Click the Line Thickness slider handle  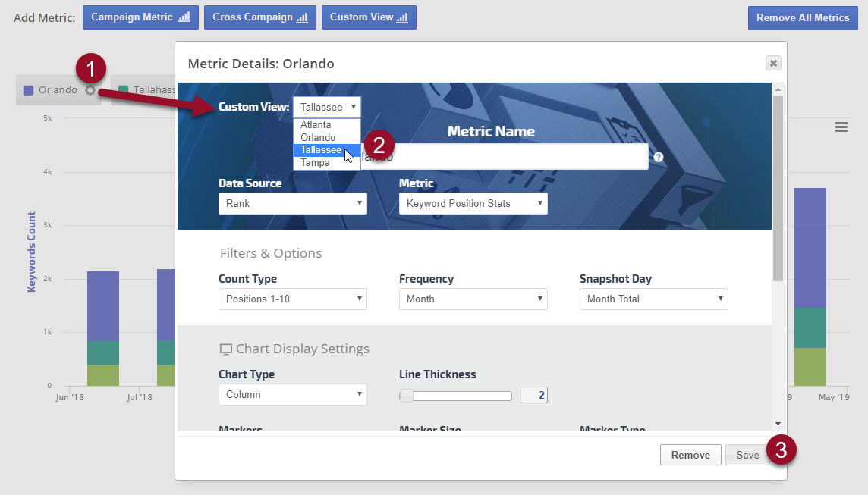click(407, 395)
